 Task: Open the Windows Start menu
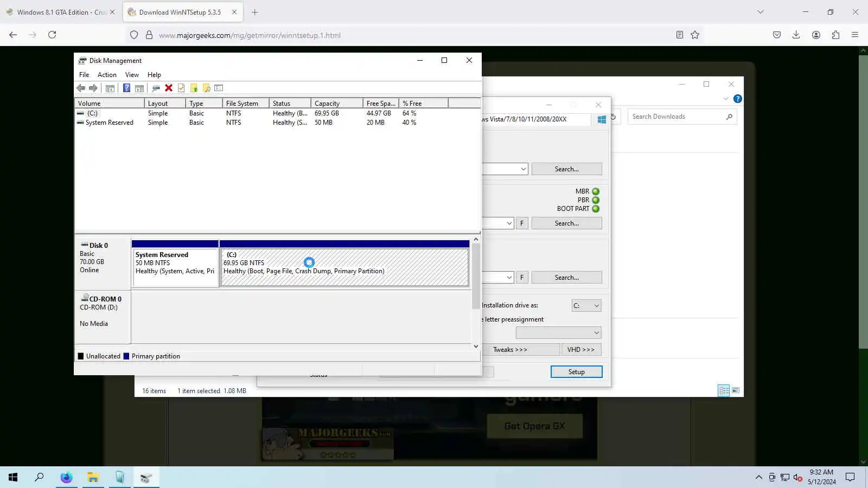13,477
